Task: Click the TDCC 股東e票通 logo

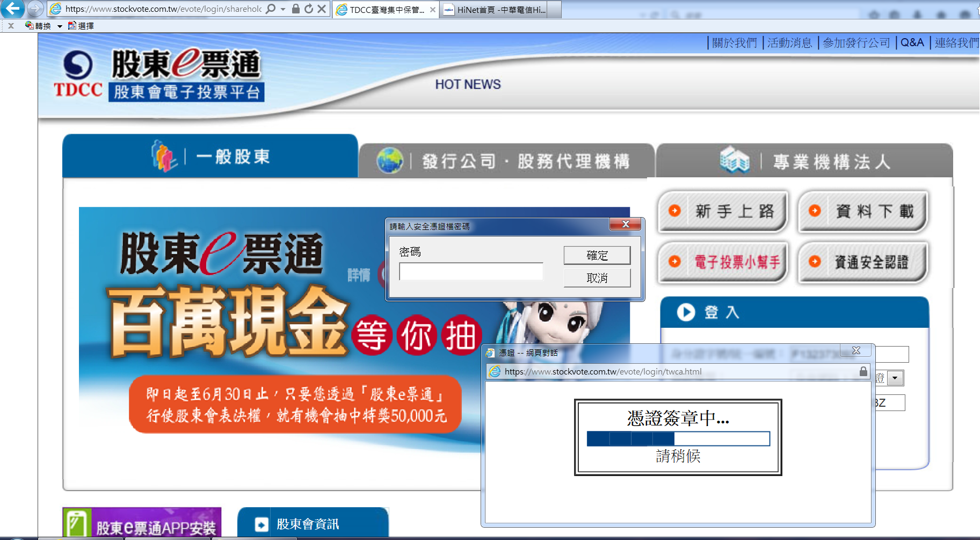Action: [x=159, y=75]
